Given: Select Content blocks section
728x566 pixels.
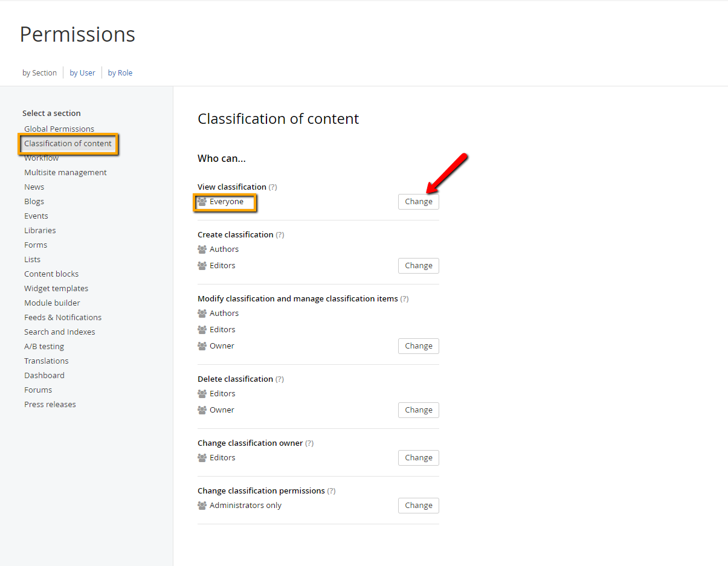Looking at the screenshot, I should pos(51,274).
